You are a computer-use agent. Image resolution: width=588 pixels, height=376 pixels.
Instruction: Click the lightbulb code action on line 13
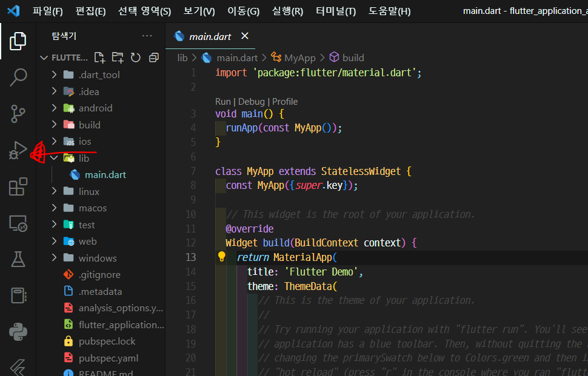(222, 257)
